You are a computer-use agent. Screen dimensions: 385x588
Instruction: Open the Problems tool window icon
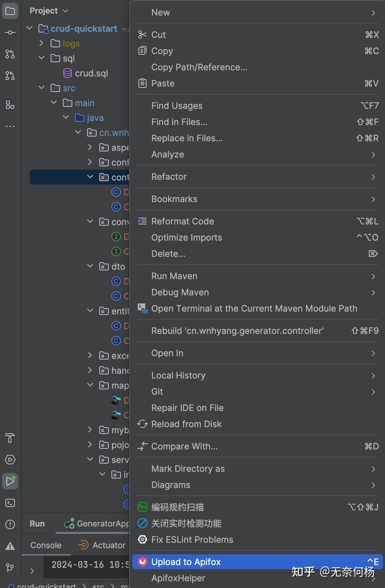coord(10,524)
